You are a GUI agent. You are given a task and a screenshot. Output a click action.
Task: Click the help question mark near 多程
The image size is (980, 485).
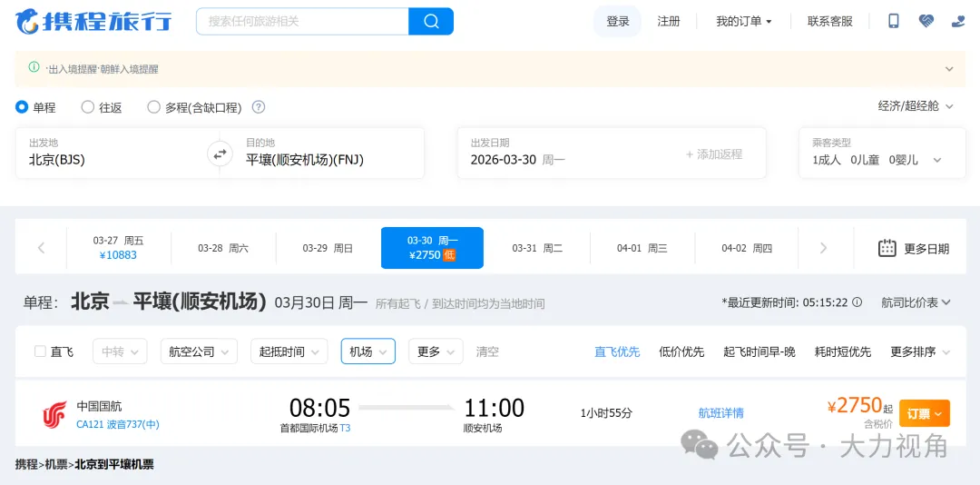[x=258, y=107]
